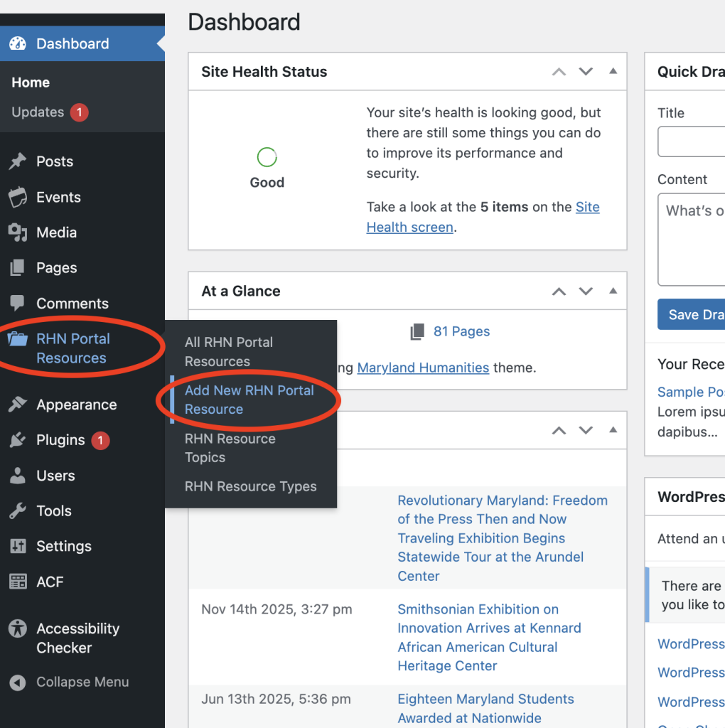Click the Settings sliders icon
This screenshot has height=728, width=725.
[x=18, y=546]
